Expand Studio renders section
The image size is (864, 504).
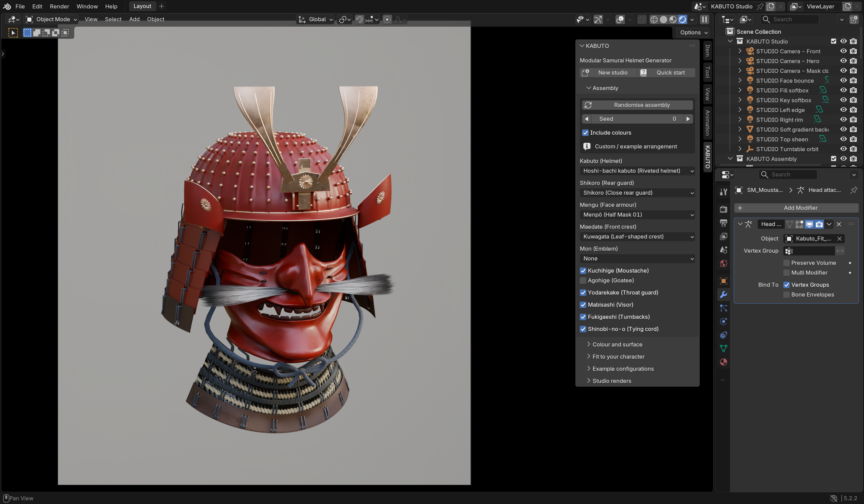(612, 381)
